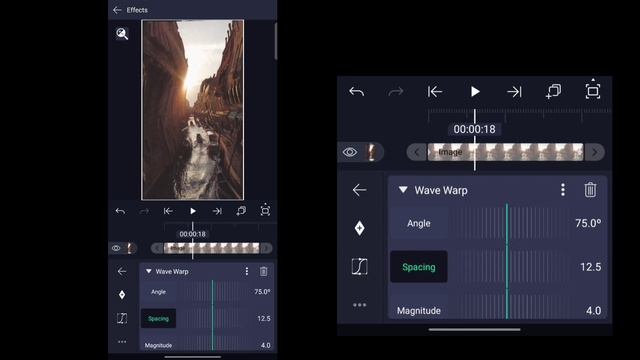640x360 pixels.
Task: Back arrow beside Wave Warp in enlarged view
Action: (x=359, y=190)
